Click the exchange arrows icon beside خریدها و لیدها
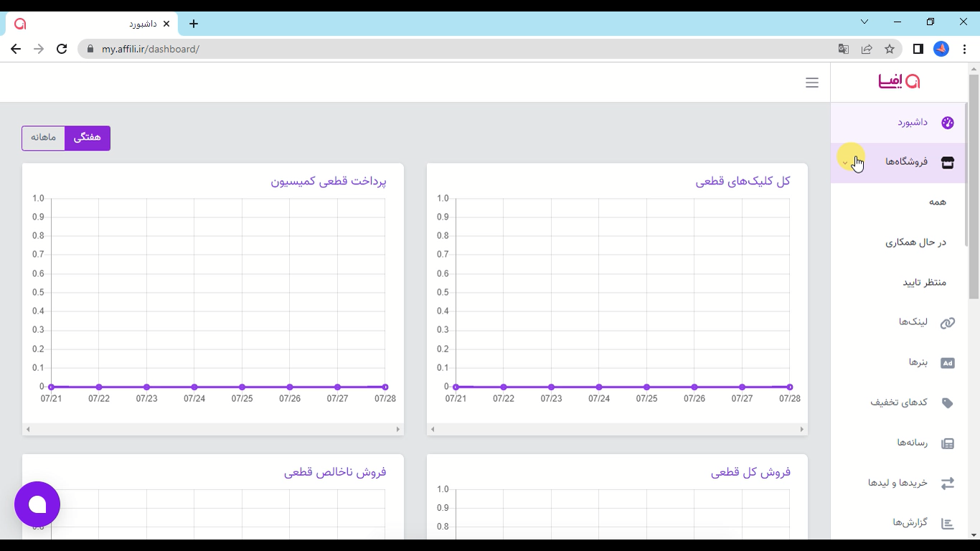The width and height of the screenshot is (980, 551). coord(947,484)
